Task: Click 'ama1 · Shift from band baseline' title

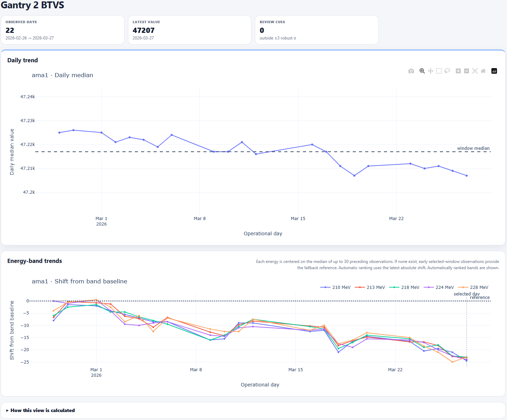Action: click(x=80, y=281)
